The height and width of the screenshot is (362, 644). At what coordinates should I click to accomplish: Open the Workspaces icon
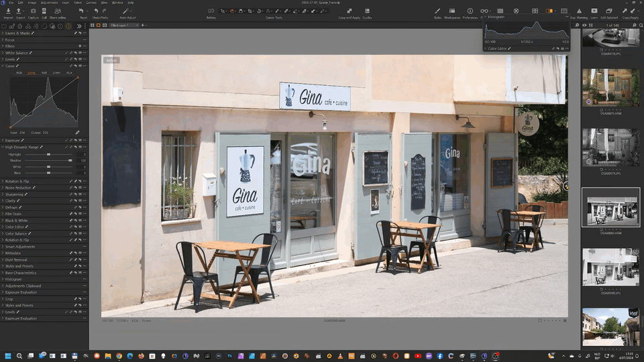[451, 11]
